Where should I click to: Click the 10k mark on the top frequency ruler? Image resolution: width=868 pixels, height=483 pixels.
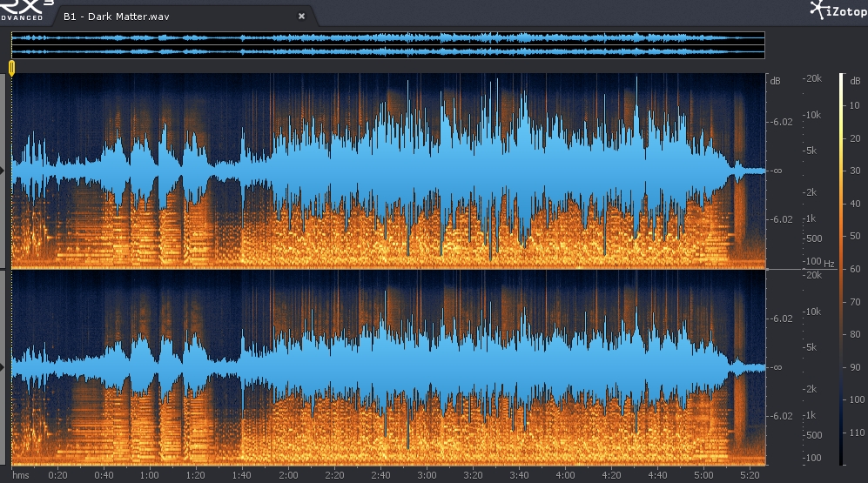813,115
